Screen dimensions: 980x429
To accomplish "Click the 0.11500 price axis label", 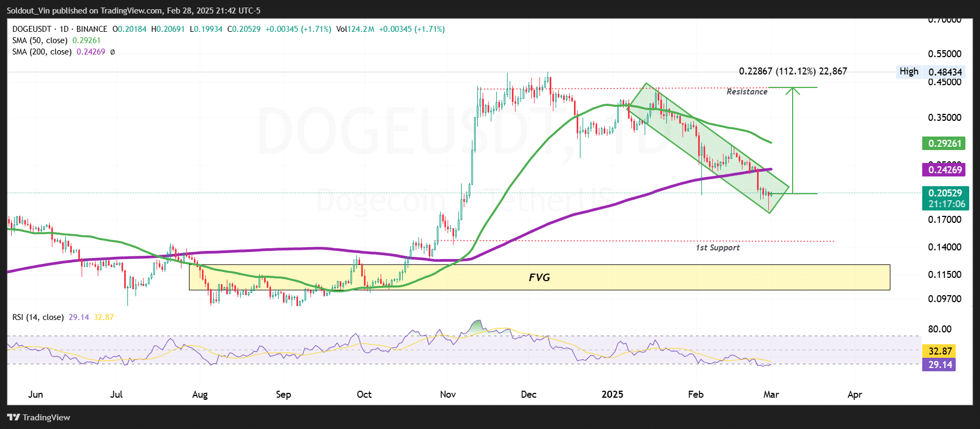I will tap(944, 275).
